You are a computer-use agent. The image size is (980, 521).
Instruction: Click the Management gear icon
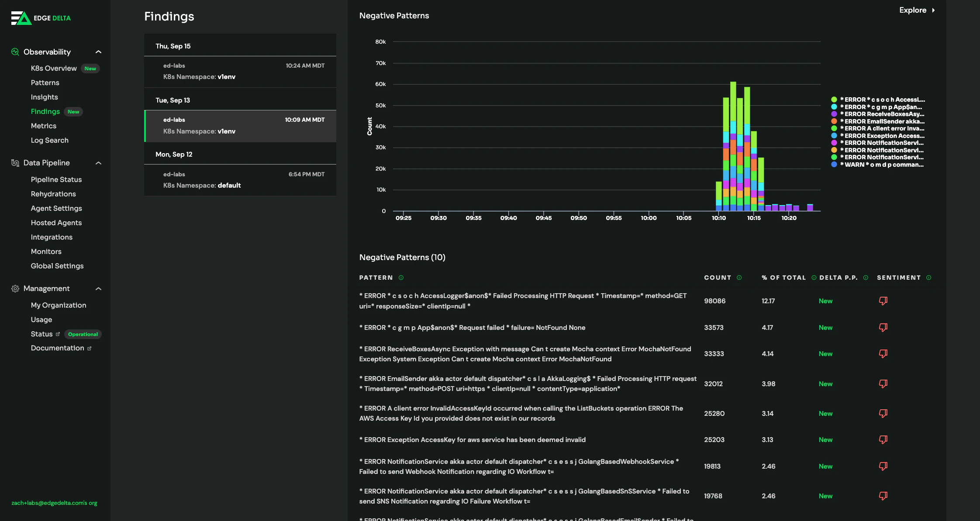pyautogui.click(x=14, y=288)
